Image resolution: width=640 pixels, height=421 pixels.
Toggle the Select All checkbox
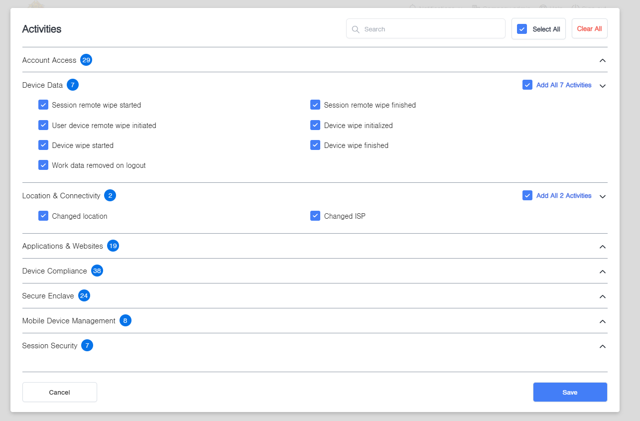tap(522, 29)
